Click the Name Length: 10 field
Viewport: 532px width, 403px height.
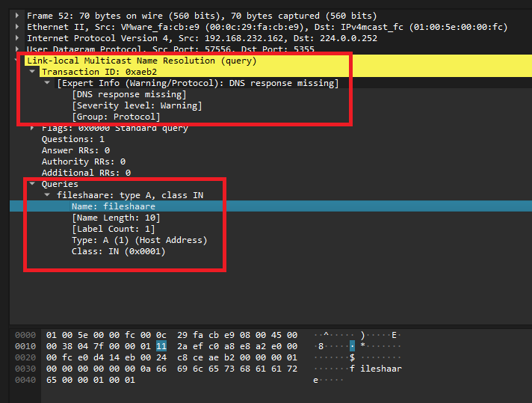point(116,218)
